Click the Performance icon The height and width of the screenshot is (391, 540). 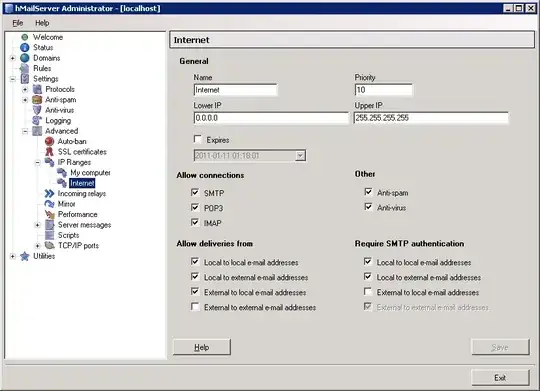click(x=49, y=214)
